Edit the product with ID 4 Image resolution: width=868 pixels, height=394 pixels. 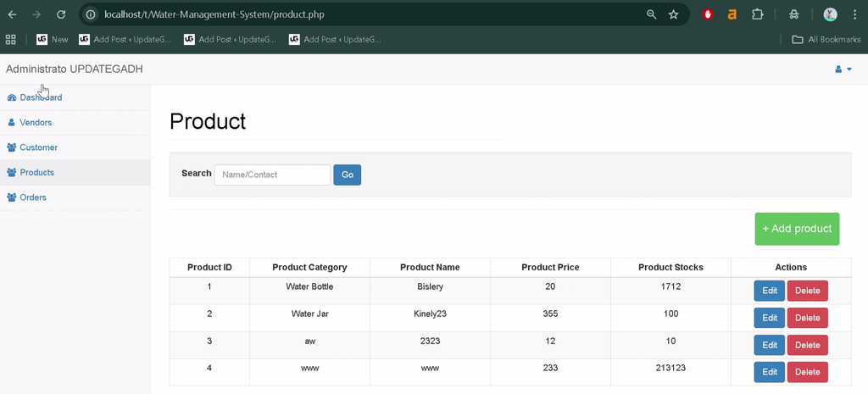point(770,372)
